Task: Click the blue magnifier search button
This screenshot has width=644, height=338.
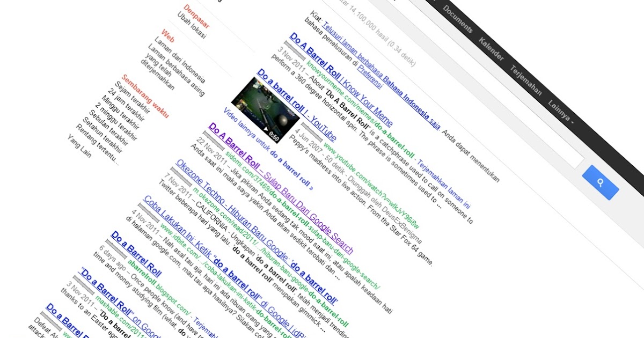Action: (x=601, y=182)
